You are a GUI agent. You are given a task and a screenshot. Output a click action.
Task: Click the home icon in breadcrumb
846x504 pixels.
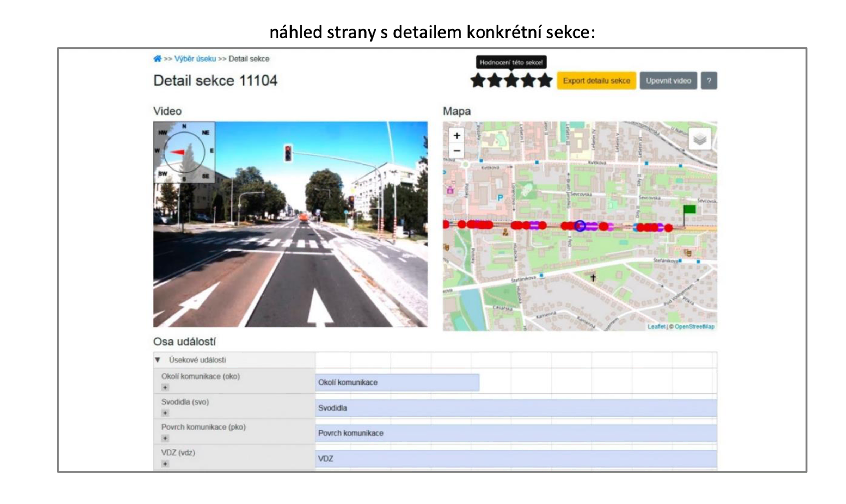[x=157, y=59]
